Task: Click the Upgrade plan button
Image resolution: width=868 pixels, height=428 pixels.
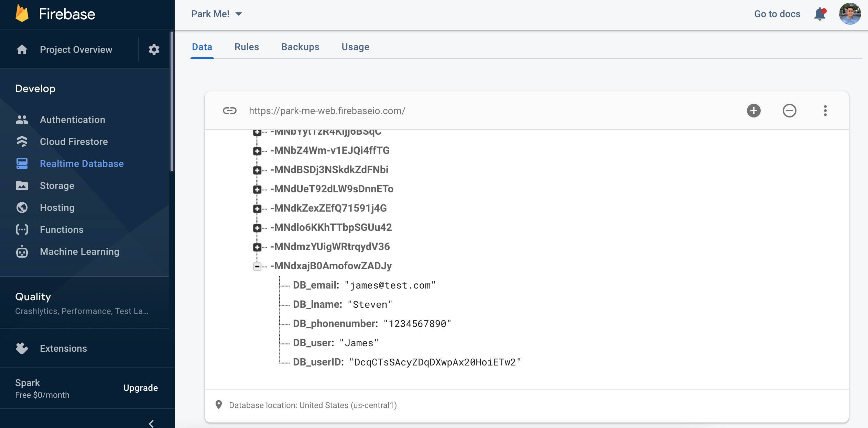Action: tap(141, 388)
